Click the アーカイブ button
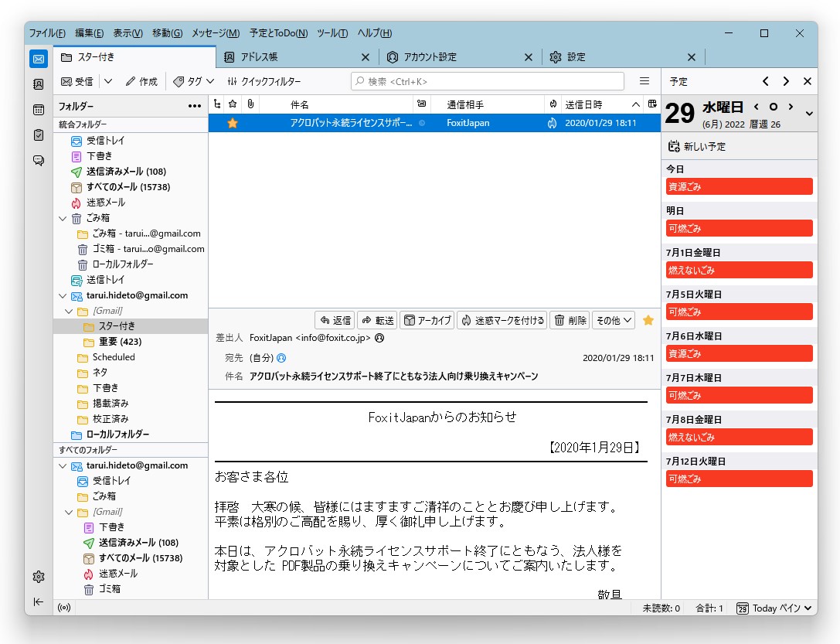This screenshot has width=840, height=644. pos(427,320)
